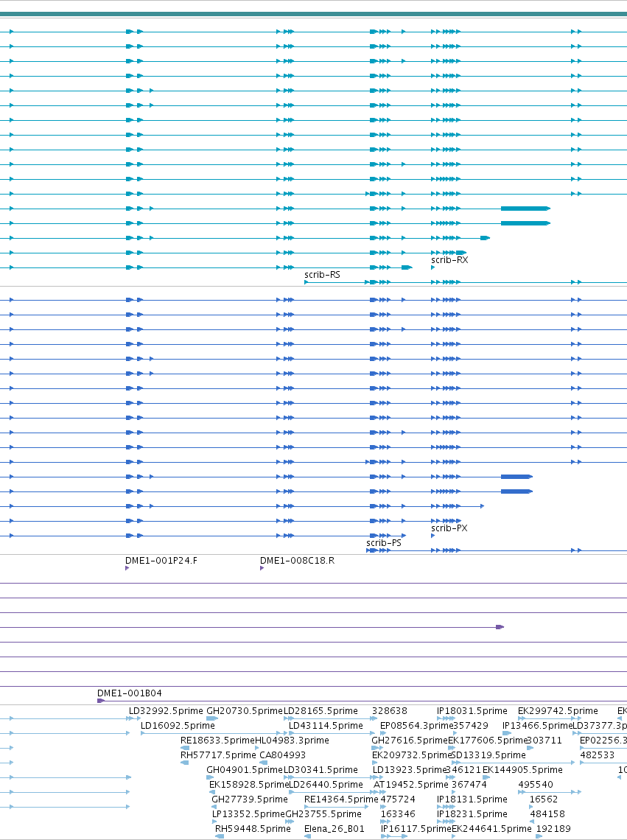627x840 pixels.
Task: Open EST IP18131.5prime
Action: tap(472, 799)
